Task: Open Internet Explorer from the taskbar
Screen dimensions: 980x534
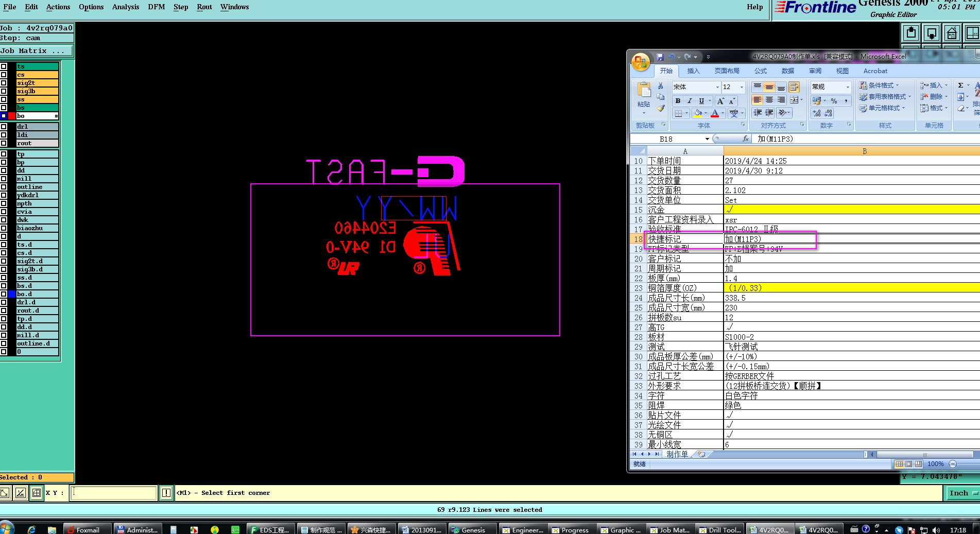Action: tap(31, 529)
